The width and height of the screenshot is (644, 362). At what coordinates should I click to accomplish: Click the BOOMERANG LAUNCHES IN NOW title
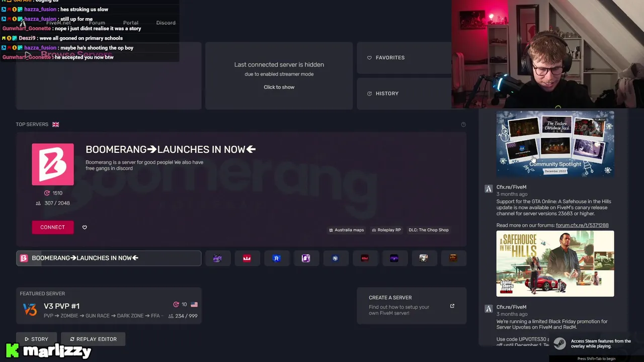171,149
